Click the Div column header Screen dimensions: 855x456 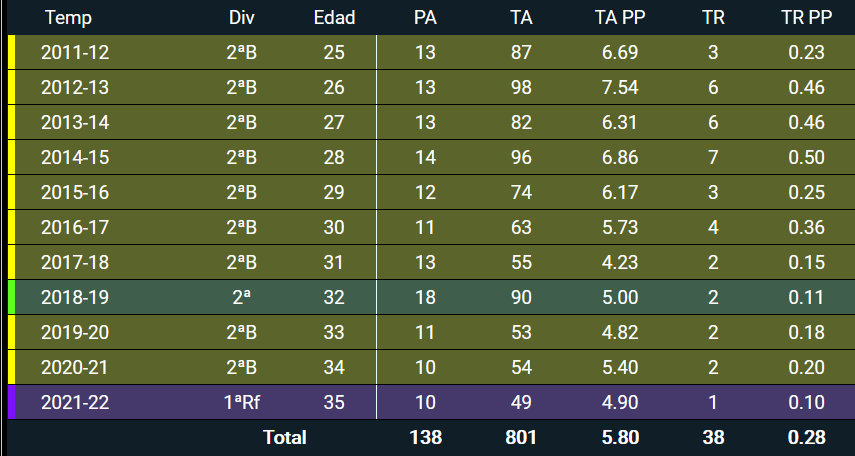[242, 17]
